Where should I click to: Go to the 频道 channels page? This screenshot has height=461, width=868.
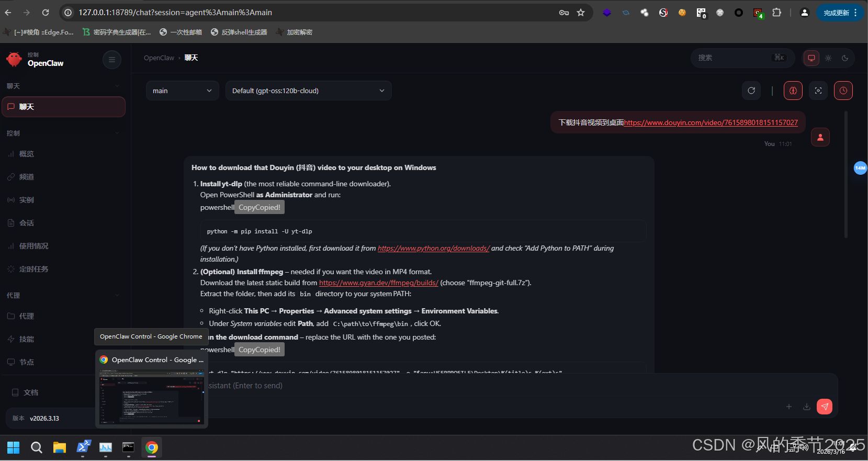point(64,177)
